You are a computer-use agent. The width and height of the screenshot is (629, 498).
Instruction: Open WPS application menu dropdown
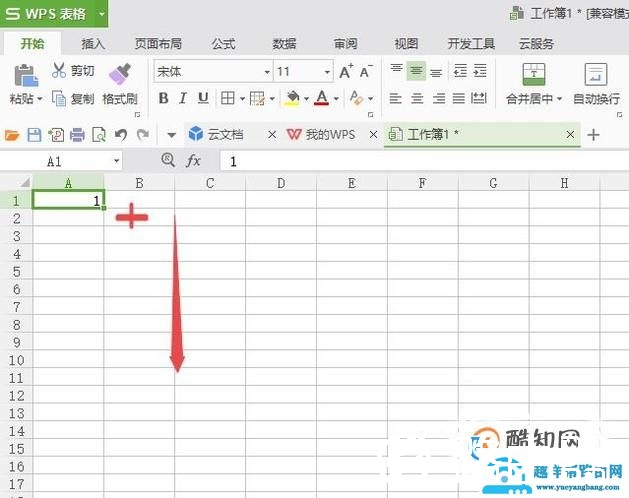click(x=102, y=14)
